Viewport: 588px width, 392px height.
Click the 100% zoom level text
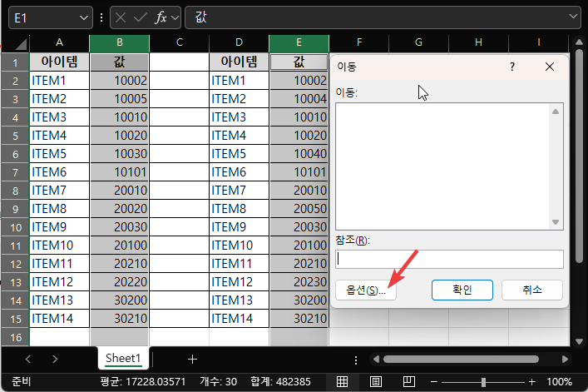pyautogui.click(x=559, y=382)
